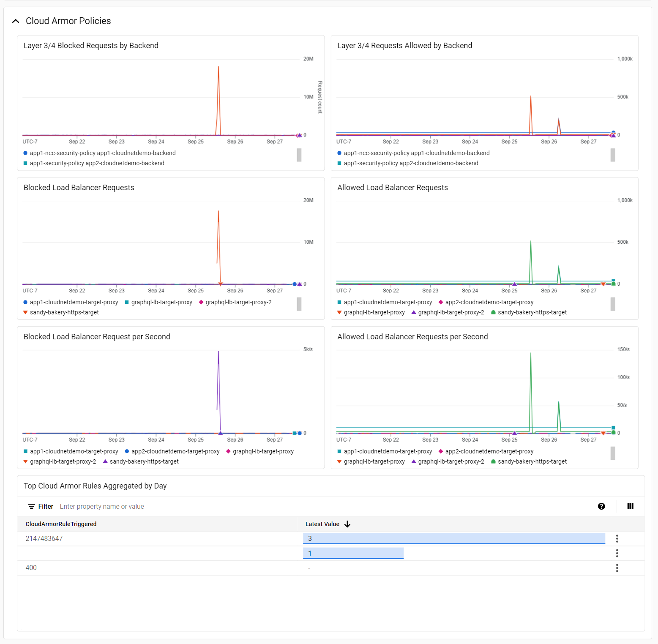Open more actions for the blank rule row
Image resolution: width=658 pixels, height=644 pixels.
coord(617,553)
